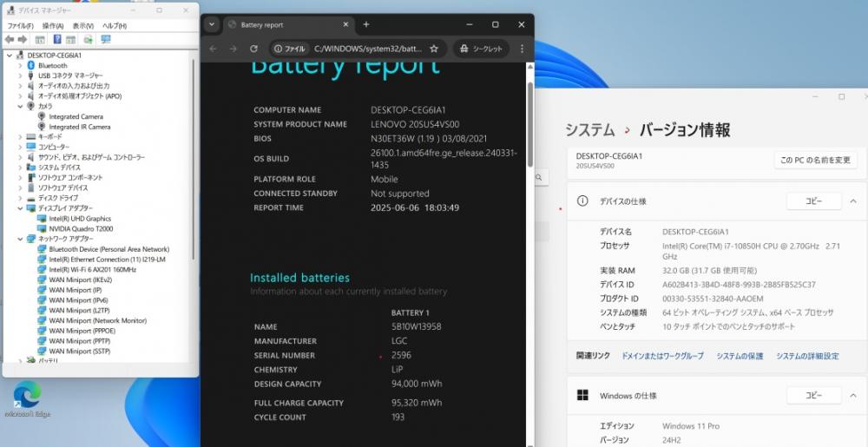The height and width of the screenshot is (447, 868).
Task: Open the 表示(V) menu
Action: pyautogui.click(x=83, y=25)
